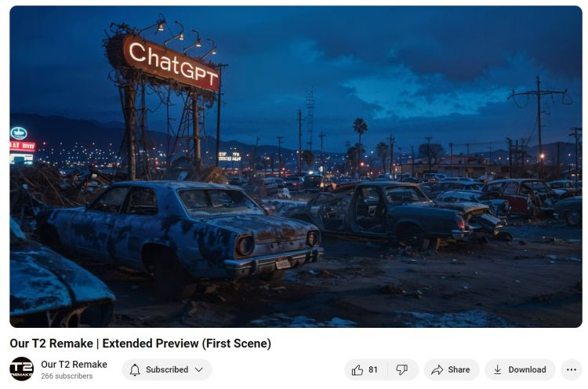Screen dimensions: 588x389
Task: Open the three-dot more actions menu
Action: [571, 370]
